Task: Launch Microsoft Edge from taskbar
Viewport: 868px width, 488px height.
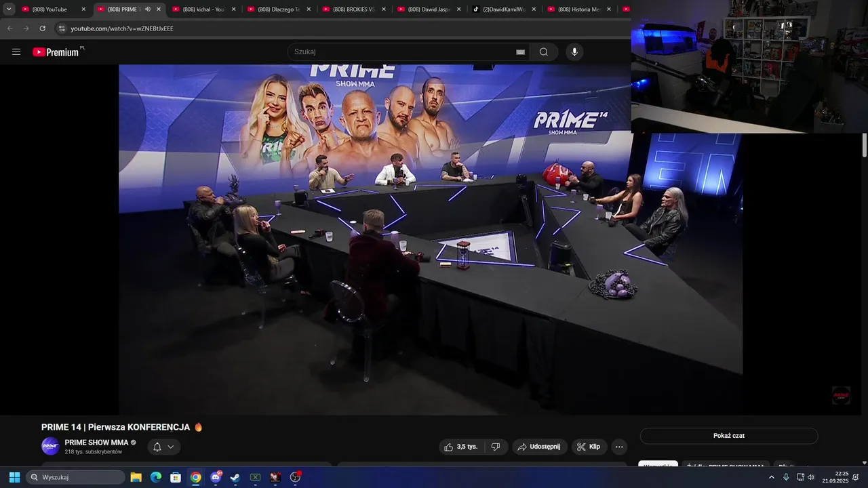Action: (156, 477)
